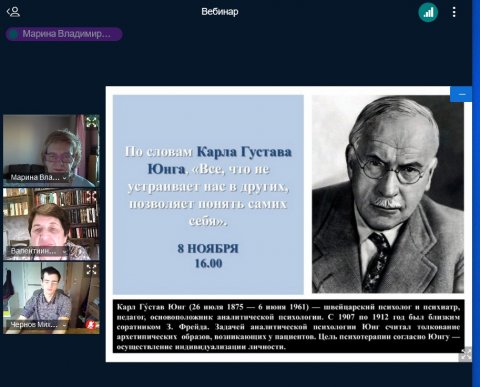Image resolution: width=480 pixels, height=387 pixels.
Task: Click the green status dot in speaker pill
Action: 14,34
